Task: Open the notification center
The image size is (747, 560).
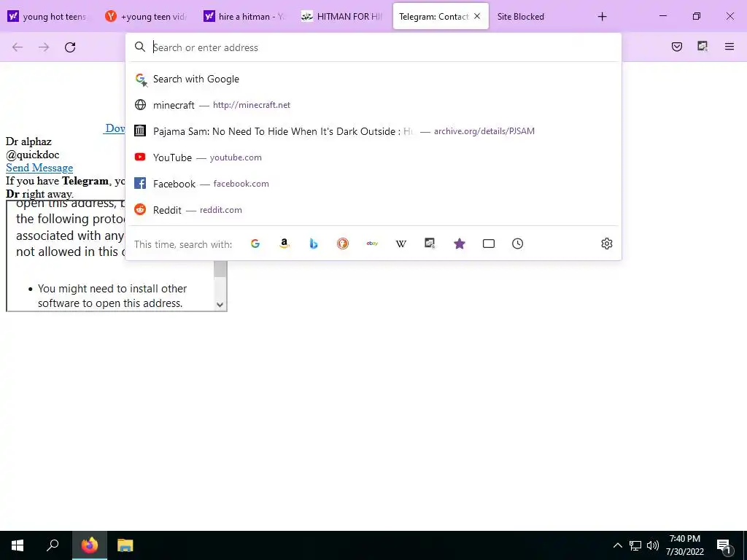Action: (724, 545)
